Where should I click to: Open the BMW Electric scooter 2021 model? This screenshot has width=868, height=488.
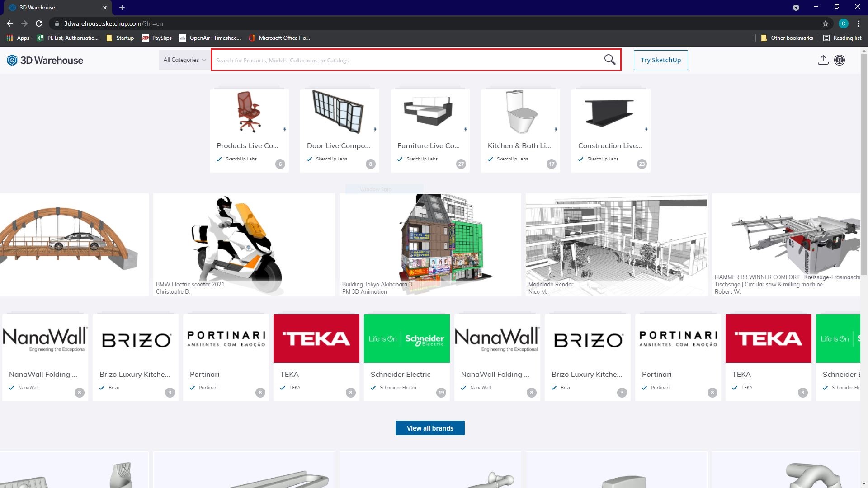pos(244,245)
